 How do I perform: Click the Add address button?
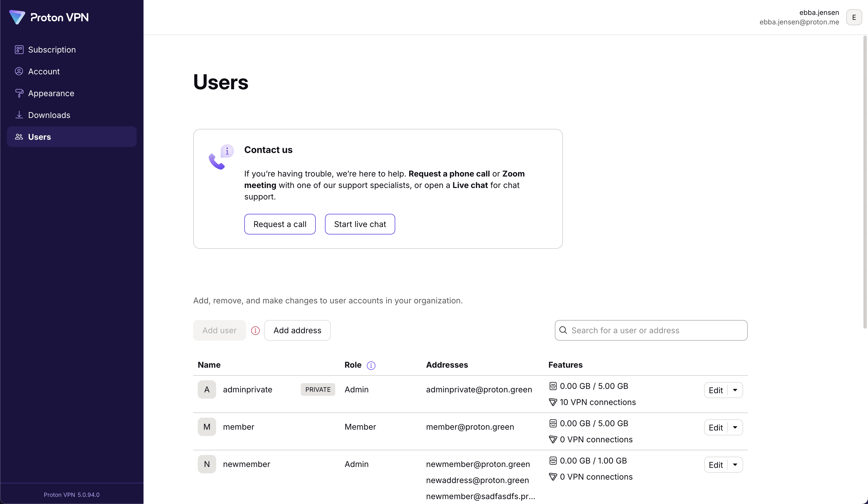coord(297,330)
